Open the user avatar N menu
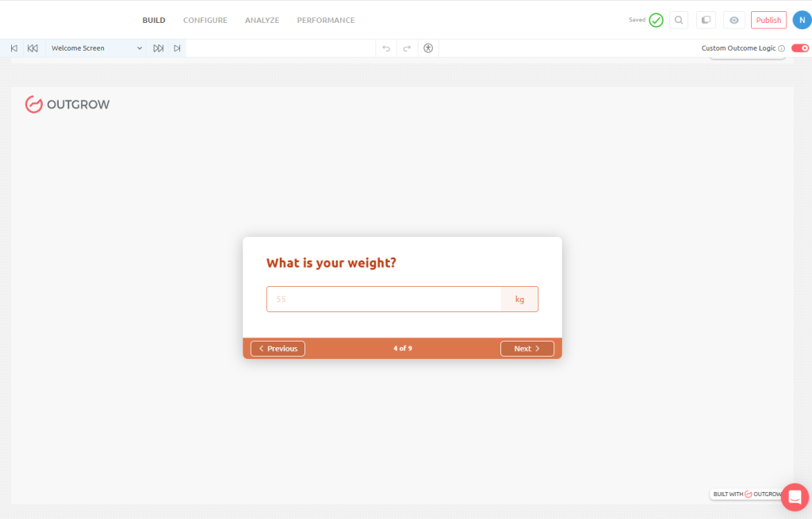Viewport: 812px width, 519px height. coord(802,20)
